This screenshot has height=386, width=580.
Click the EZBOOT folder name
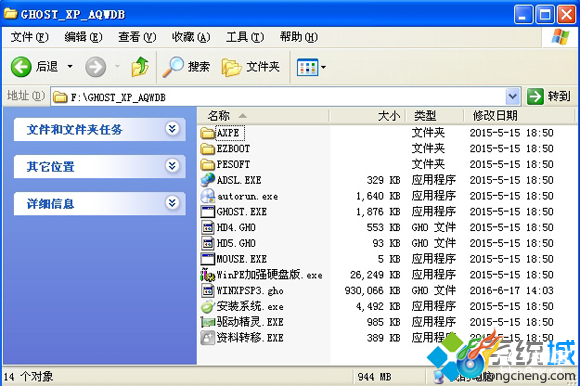point(233,149)
